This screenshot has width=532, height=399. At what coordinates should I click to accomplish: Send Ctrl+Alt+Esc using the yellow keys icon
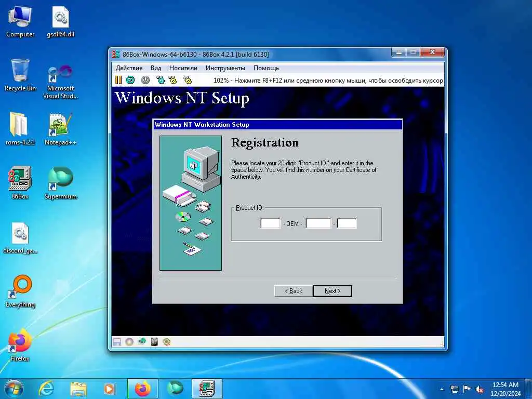172,80
